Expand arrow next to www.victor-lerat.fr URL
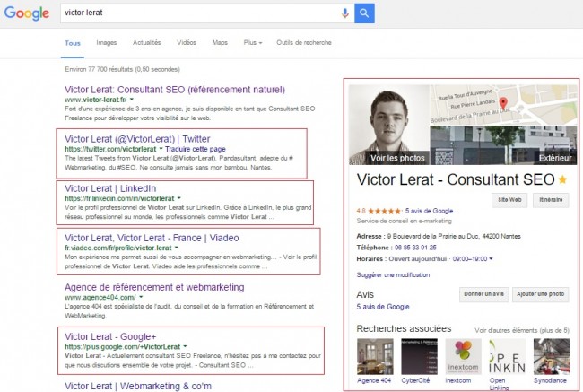Viewport: 583px width, 392px height. coord(132,100)
